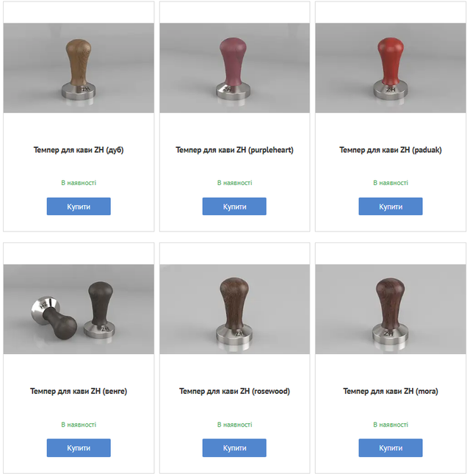Screen dimensions: 470x476
Task: Click title 'Темпер для кави ZH (rosewood)'
Action: coord(234,391)
